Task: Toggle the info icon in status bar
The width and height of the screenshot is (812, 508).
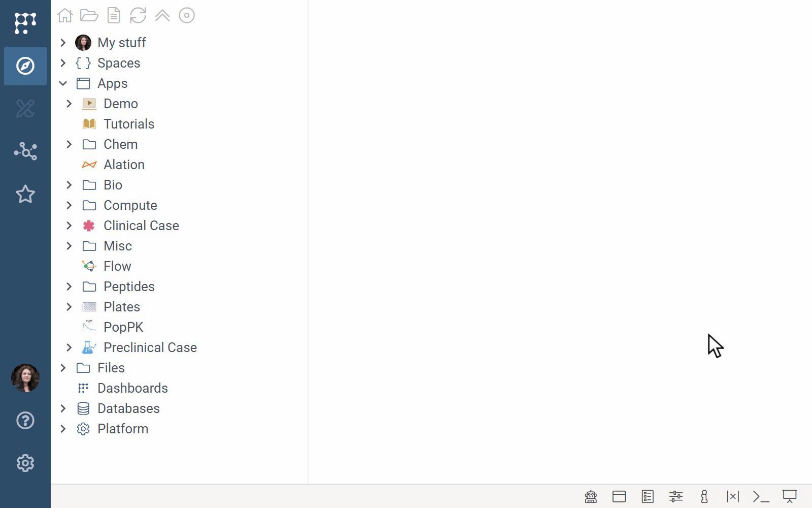Action: point(704,496)
